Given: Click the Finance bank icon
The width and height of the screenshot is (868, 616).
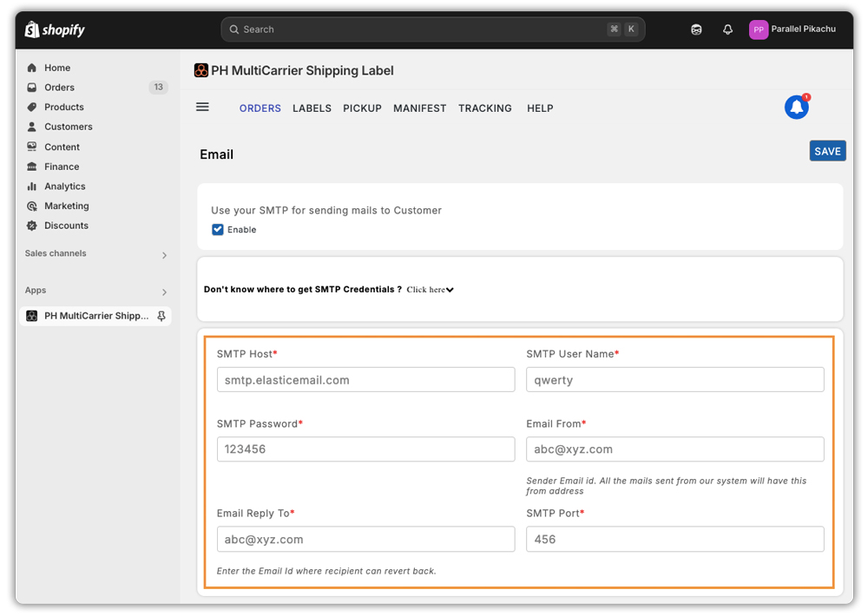Looking at the screenshot, I should click(32, 167).
